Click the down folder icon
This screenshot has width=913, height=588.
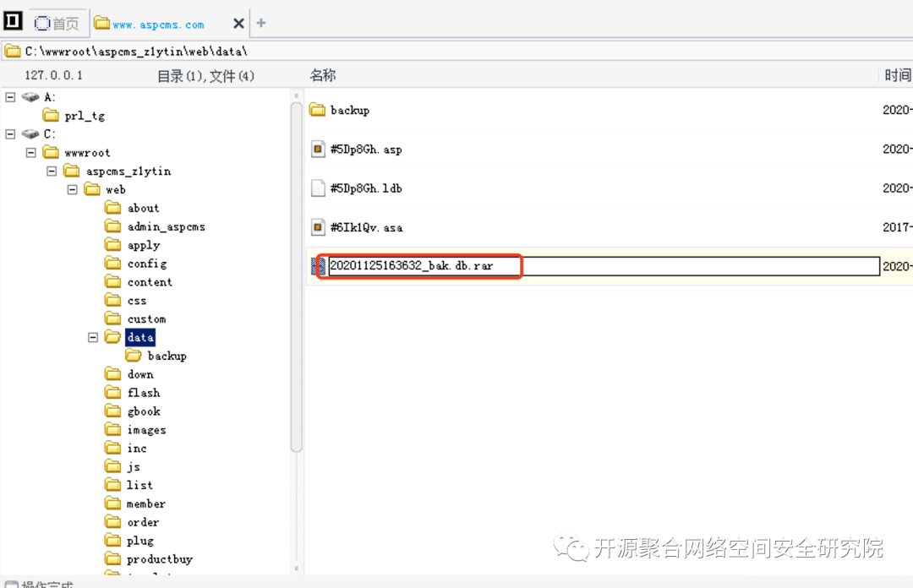[x=113, y=374]
